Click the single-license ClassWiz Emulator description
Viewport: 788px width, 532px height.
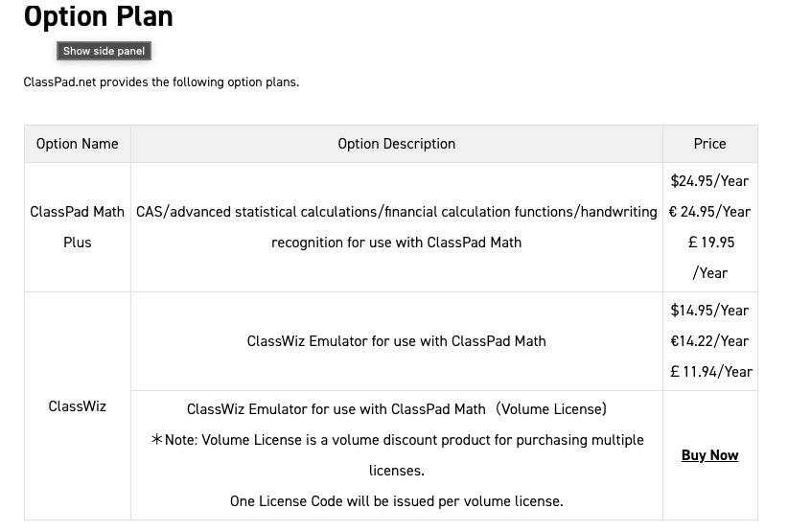point(396,341)
